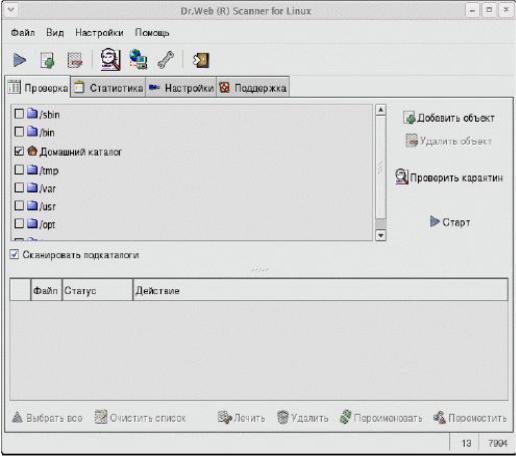Screen dimensions: 516x456
Task: Click add object icon in toolbar
Action: click(48, 60)
